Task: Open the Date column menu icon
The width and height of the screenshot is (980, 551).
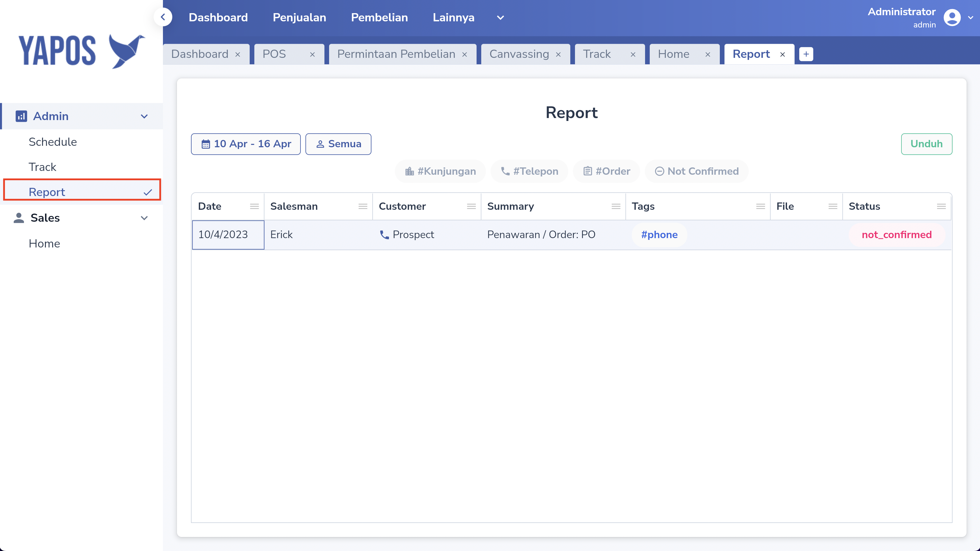Action: pyautogui.click(x=255, y=206)
